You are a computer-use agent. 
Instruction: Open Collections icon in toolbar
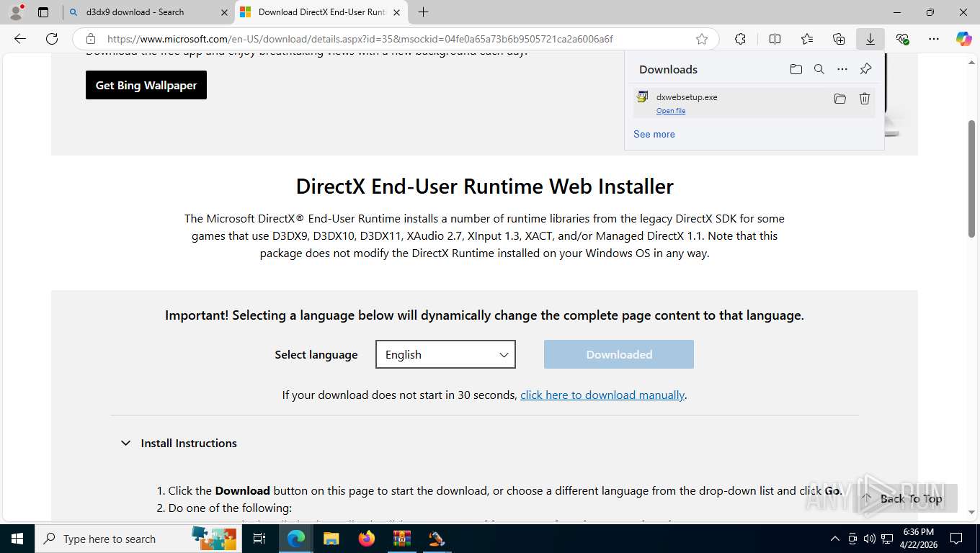pyautogui.click(x=839, y=39)
